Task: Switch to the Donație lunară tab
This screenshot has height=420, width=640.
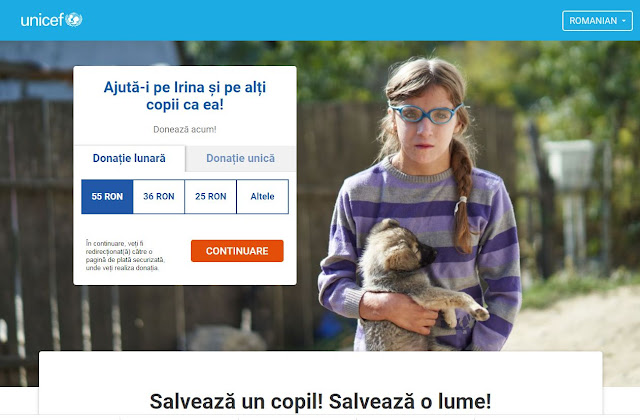Action: 129,158
